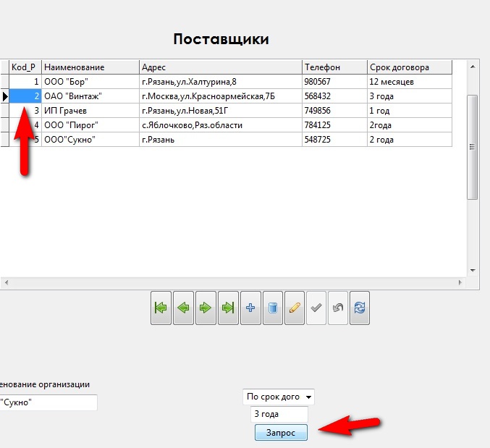Add new record with plus icon

[250, 308]
